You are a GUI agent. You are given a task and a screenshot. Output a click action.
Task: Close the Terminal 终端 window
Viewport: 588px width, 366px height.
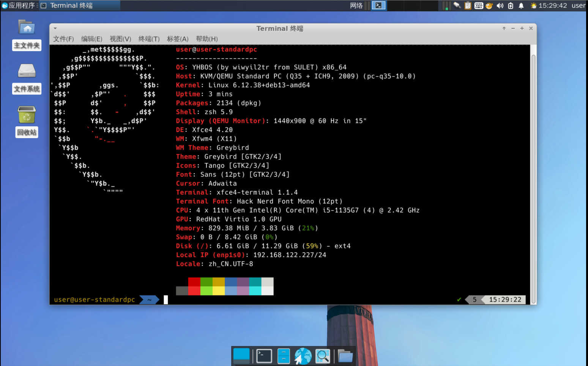tap(531, 28)
